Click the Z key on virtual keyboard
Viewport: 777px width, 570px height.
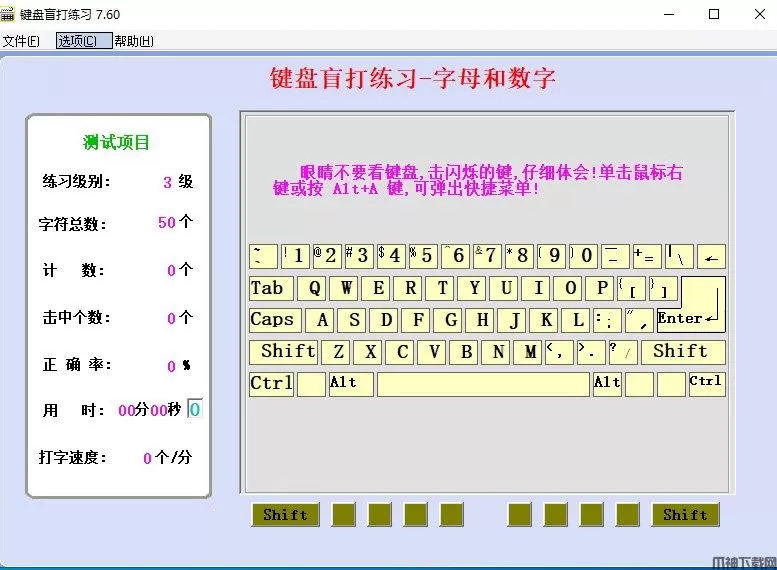(x=335, y=352)
